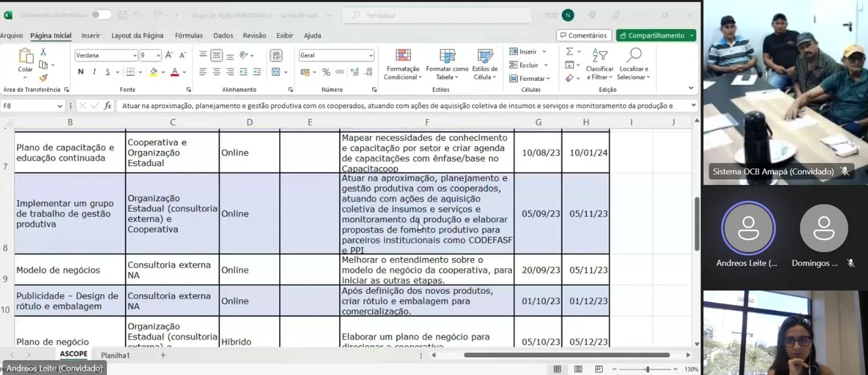Align cell text left
868x375 pixels.
click(203, 72)
